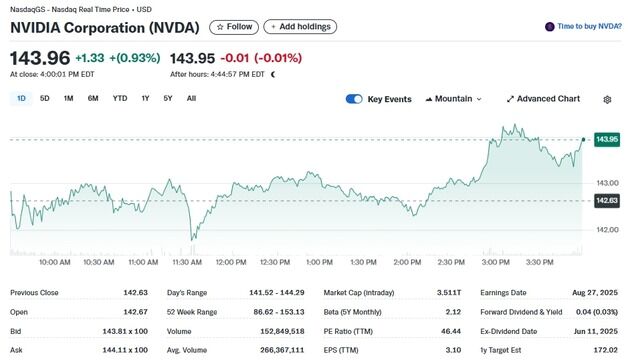
Task: Select the 5D time range tab
Action: pyautogui.click(x=44, y=99)
